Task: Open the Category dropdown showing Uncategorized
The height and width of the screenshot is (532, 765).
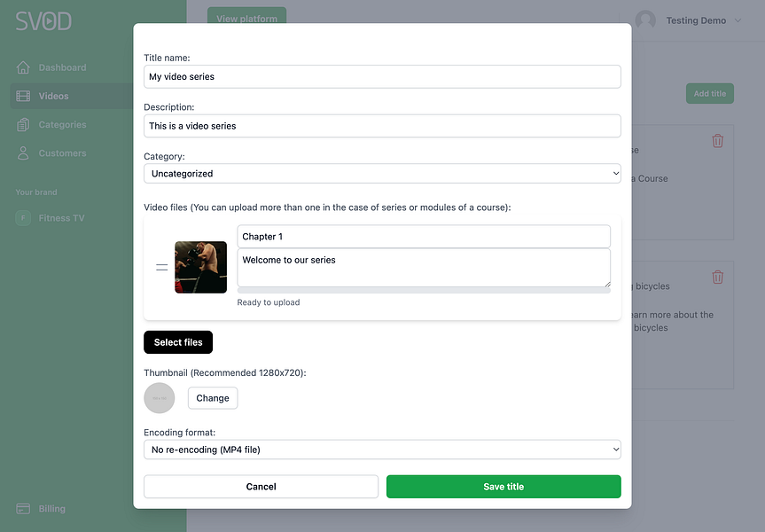Action: point(382,174)
